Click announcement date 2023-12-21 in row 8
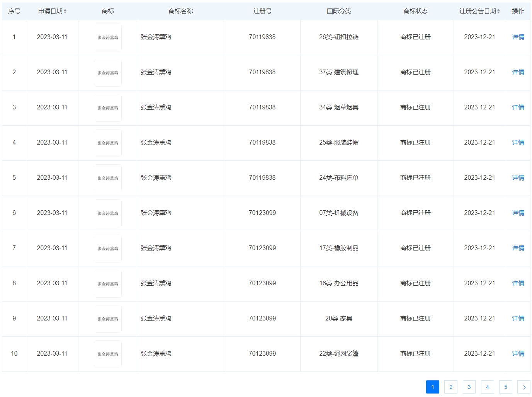The image size is (532, 397). pyautogui.click(x=479, y=283)
